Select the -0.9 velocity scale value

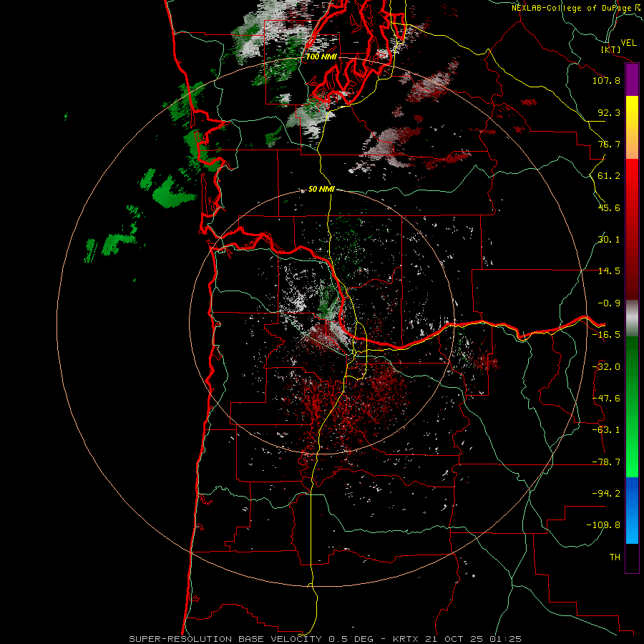pyautogui.click(x=609, y=303)
